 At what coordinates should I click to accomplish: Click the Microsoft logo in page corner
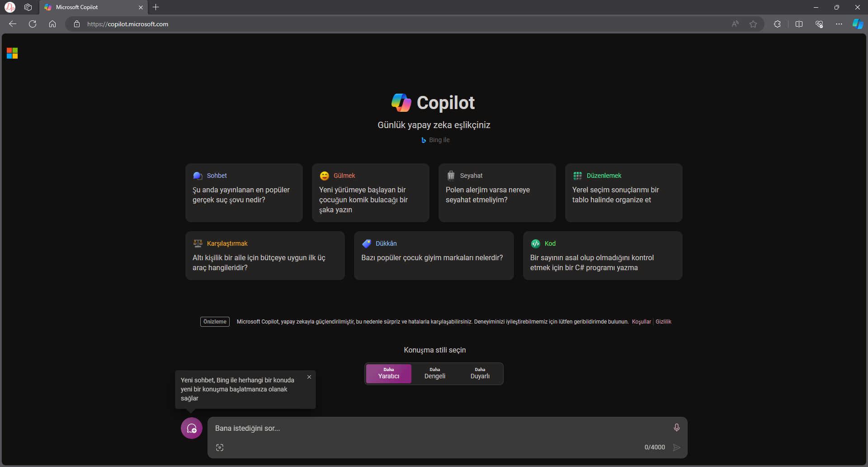pyautogui.click(x=12, y=53)
